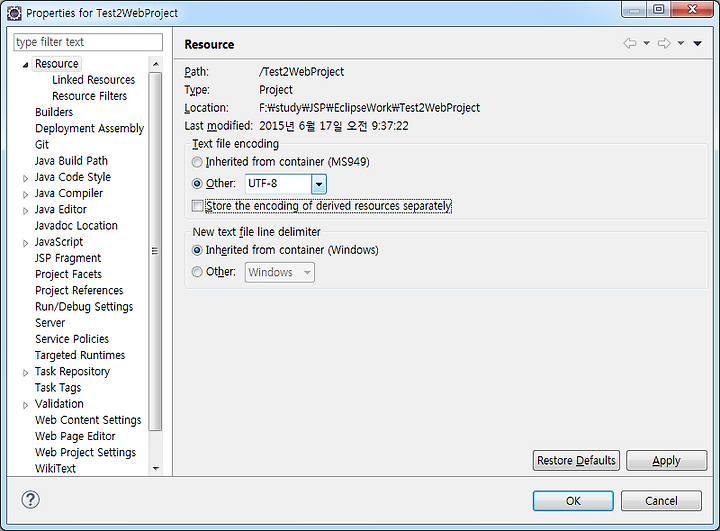Screen dimensions: 720x531
Task: Open Web Project Settings page
Action: pyautogui.click(x=85, y=452)
